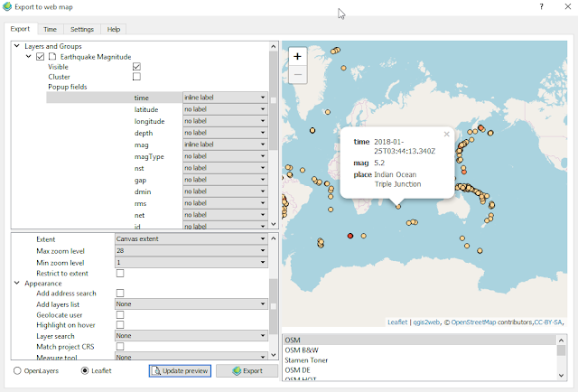
Task: Open the OpenStreetMap attribution link
Action: pos(473,322)
